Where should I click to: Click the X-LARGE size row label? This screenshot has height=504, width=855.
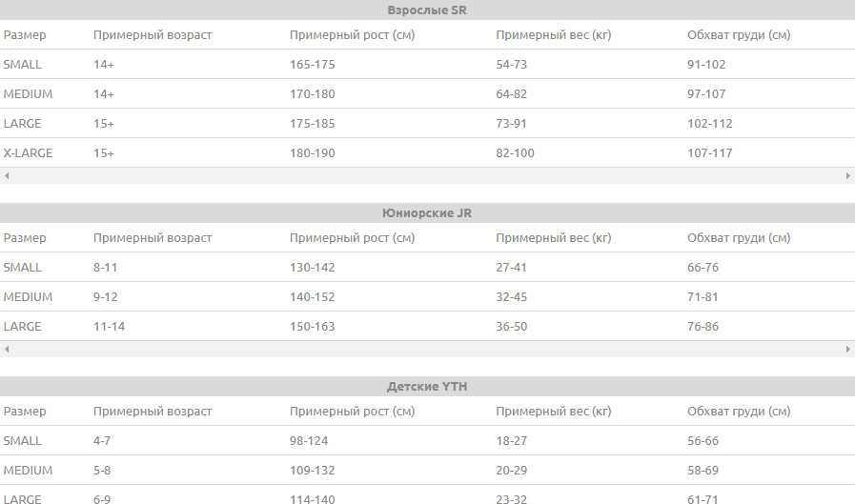(x=29, y=153)
